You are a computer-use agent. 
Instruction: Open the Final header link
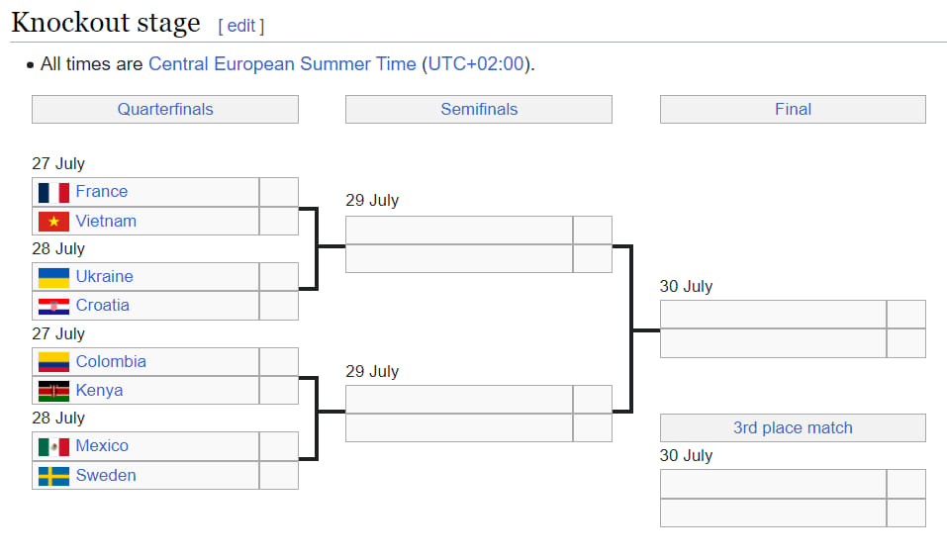793,110
